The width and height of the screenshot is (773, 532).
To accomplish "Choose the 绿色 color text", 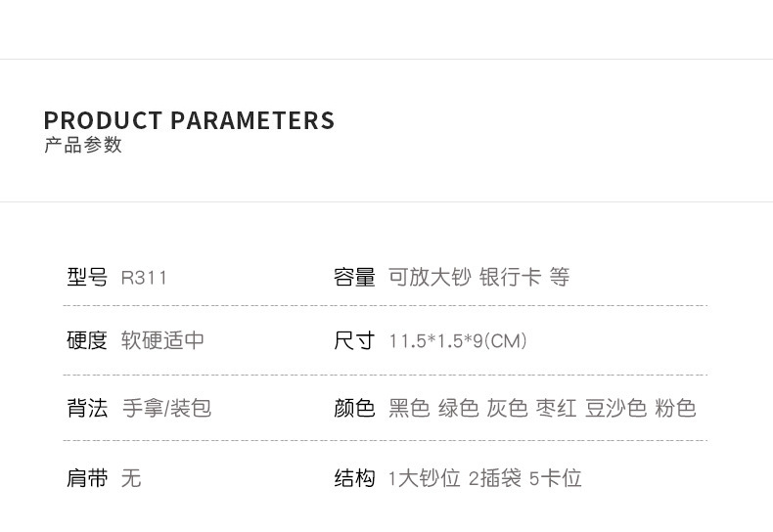I will (x=458, y=408).
